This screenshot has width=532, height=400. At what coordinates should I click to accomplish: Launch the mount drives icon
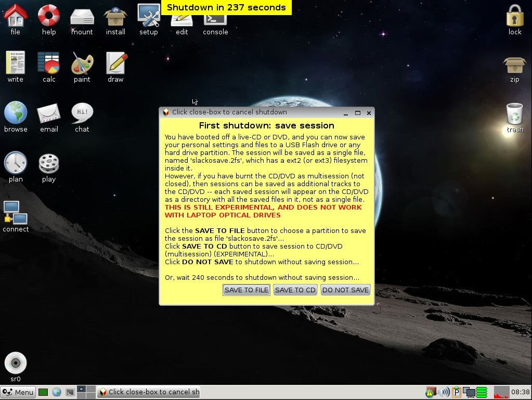tap(82, 17)
